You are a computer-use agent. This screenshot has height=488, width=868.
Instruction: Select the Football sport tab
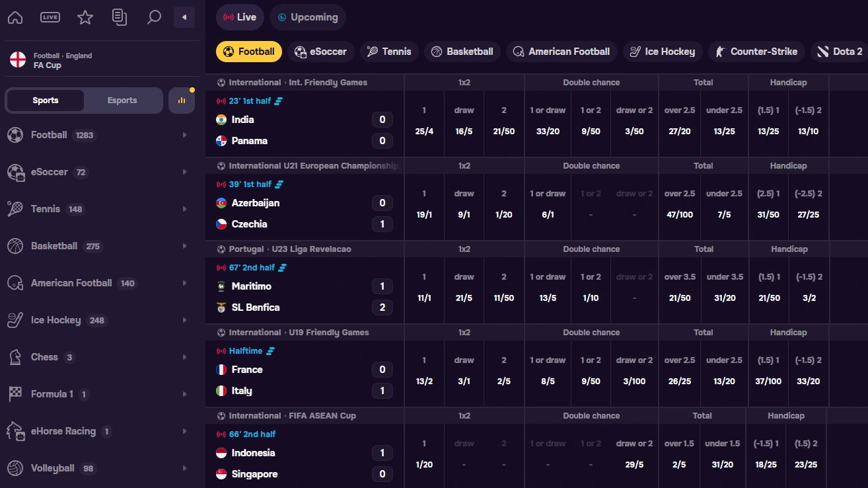[x=249, y=52]
